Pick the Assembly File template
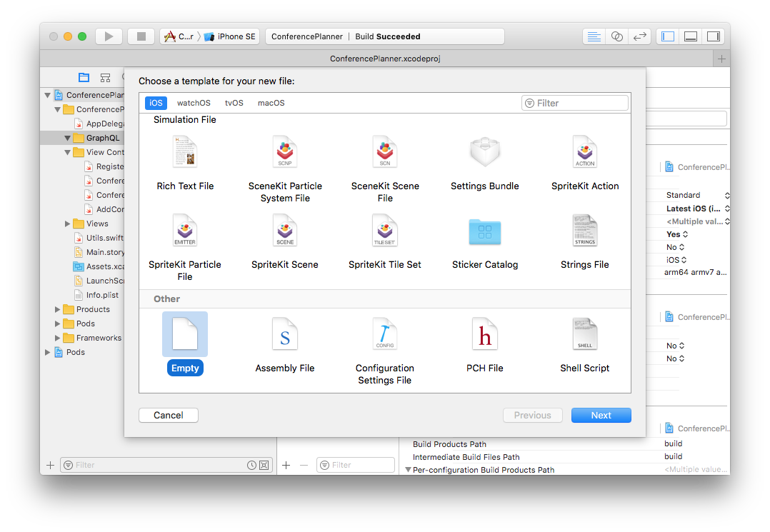The width and height of the screenshot is (770, 532). coord(285,344)
